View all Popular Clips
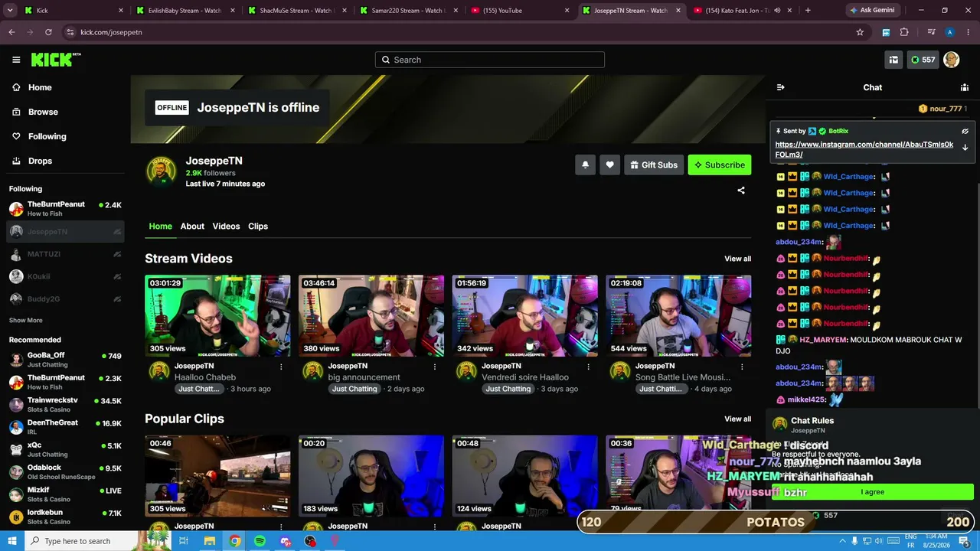980x551 pixels. coord(738,419)
